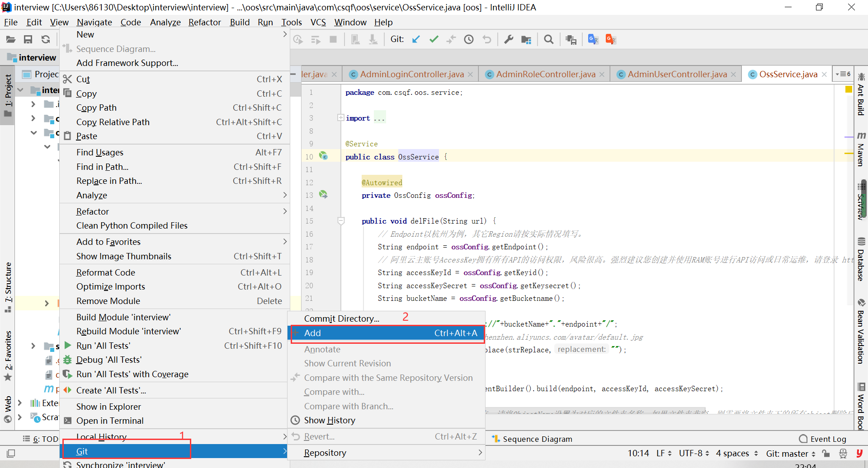Click the Git rollback undo icon
Screen dimensions: 868x468
486,40
